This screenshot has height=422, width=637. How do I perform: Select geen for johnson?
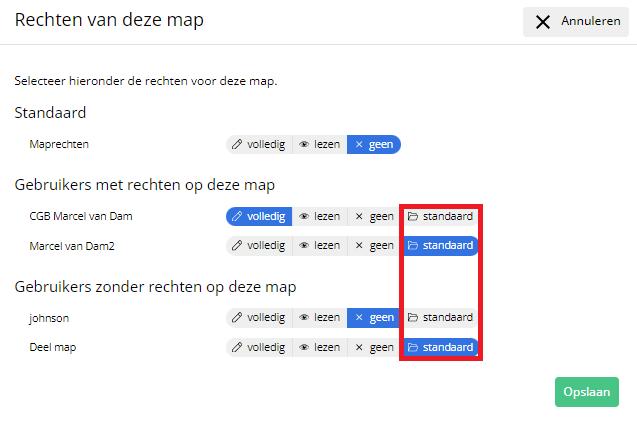coord(374,318)
